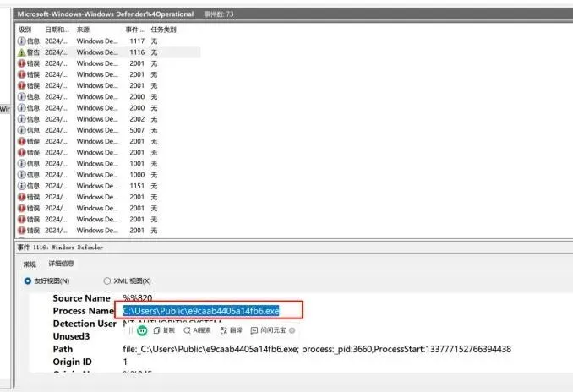
Task: Click the Path label
Action: pyautogui.click(x=63, y=349)
